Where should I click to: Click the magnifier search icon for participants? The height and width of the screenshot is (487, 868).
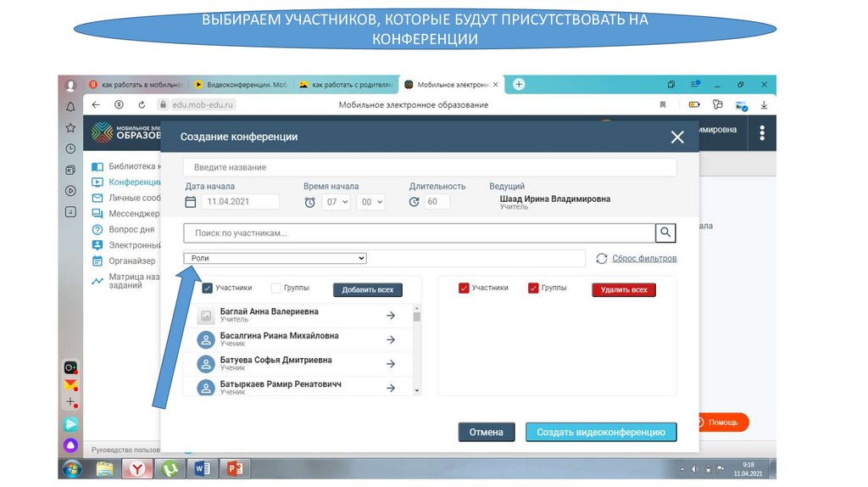[x=665, y=232]
